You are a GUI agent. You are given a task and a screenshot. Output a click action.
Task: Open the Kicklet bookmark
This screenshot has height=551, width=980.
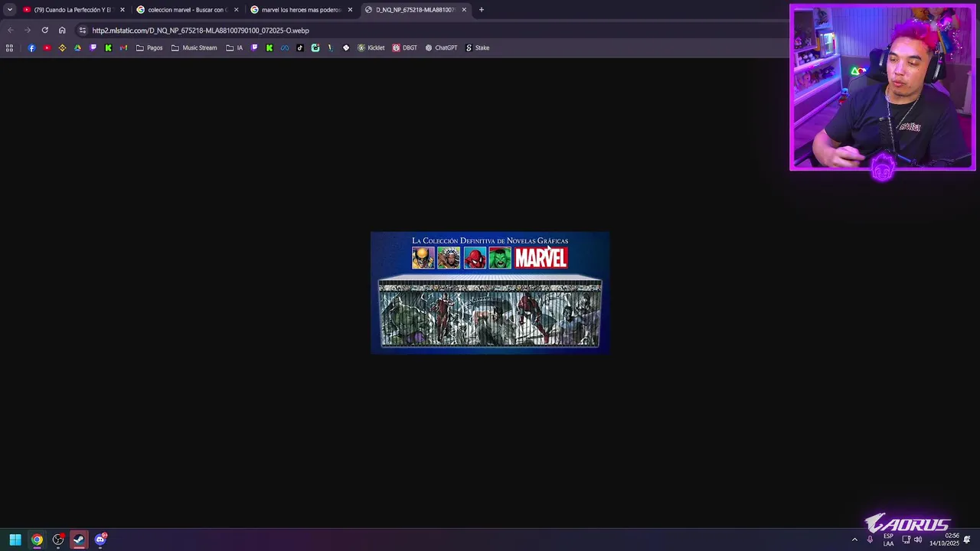coord(371,47)
